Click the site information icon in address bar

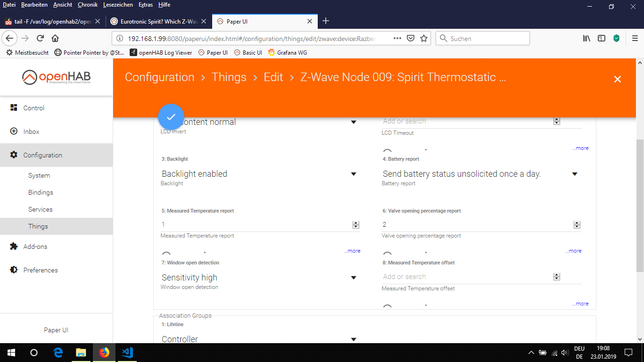coord(119,38)
